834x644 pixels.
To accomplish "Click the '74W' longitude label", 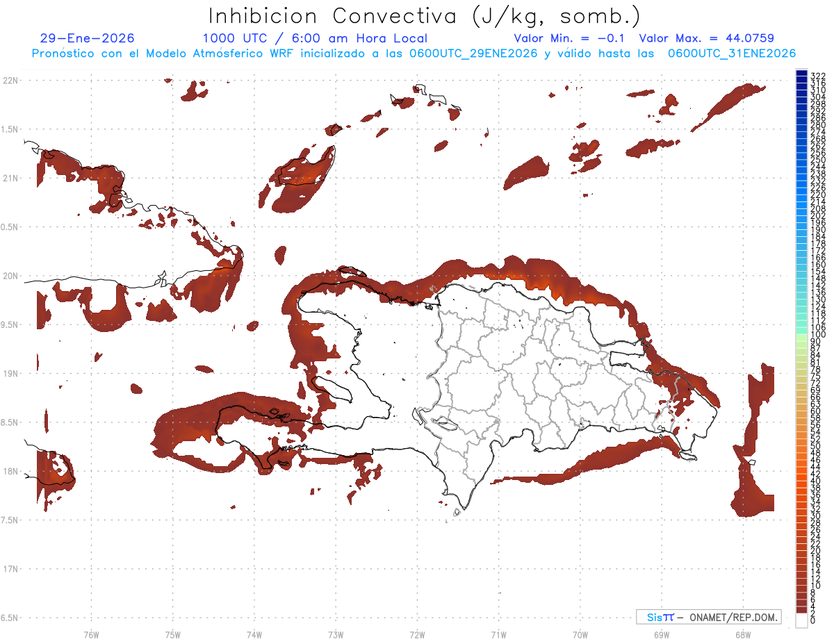I will tap(254, 634).
